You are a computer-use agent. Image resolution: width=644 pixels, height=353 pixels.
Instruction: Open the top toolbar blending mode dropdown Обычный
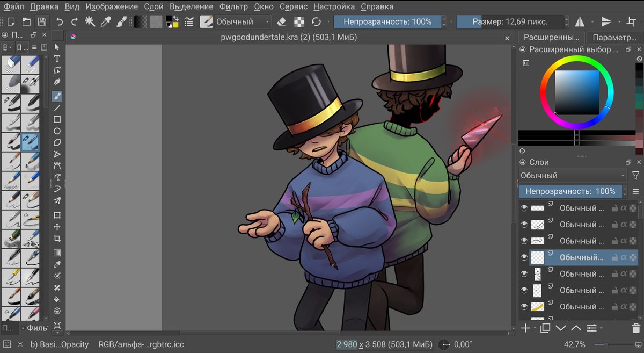tap(243, 22)
